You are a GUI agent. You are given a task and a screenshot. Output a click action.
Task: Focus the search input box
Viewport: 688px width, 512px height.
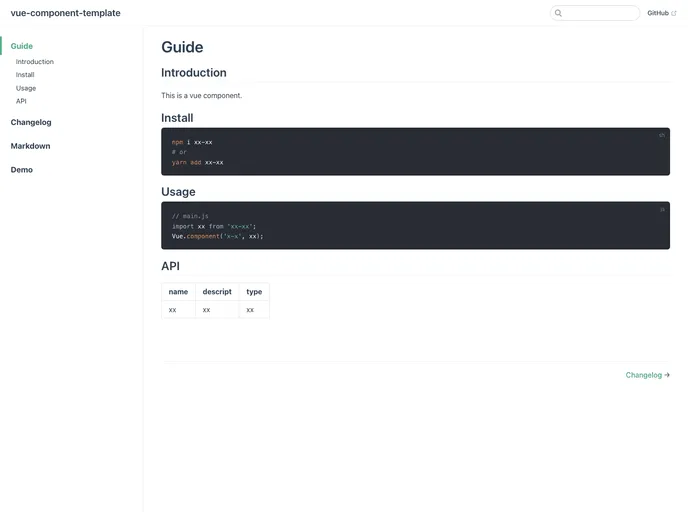coord(600,13)
